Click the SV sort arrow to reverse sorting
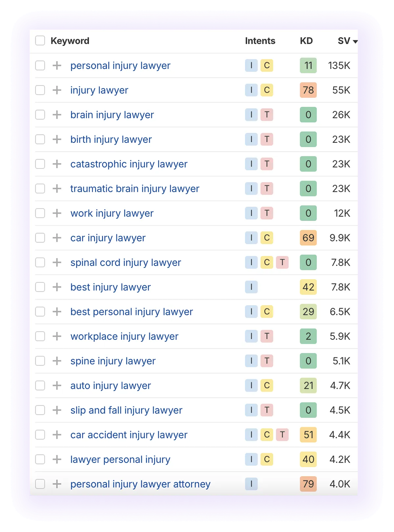 (x=356, y=42)
